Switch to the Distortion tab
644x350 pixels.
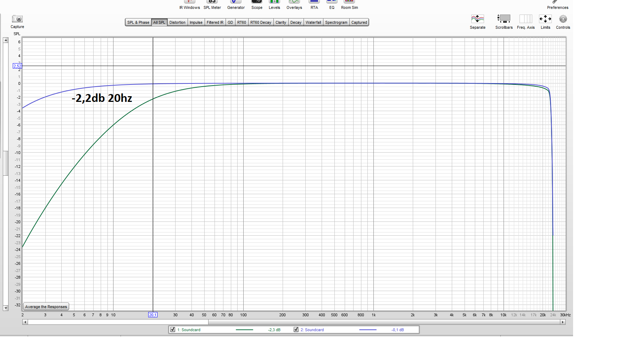(x=177, y=22)
